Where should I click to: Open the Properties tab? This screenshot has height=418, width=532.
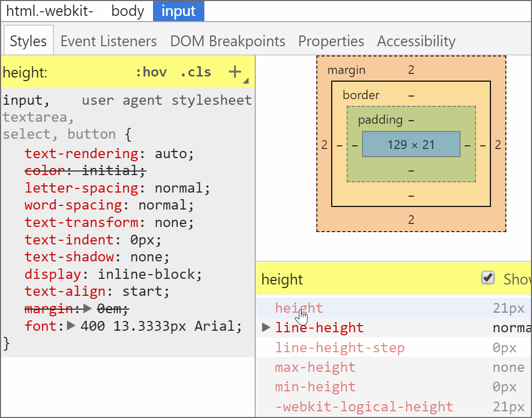[331, 41]
